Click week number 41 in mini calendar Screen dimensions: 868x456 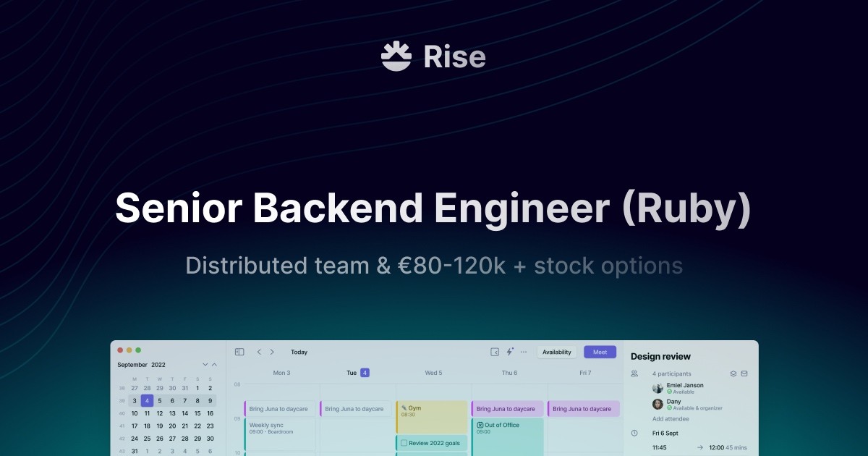click(x=121, y=426)
